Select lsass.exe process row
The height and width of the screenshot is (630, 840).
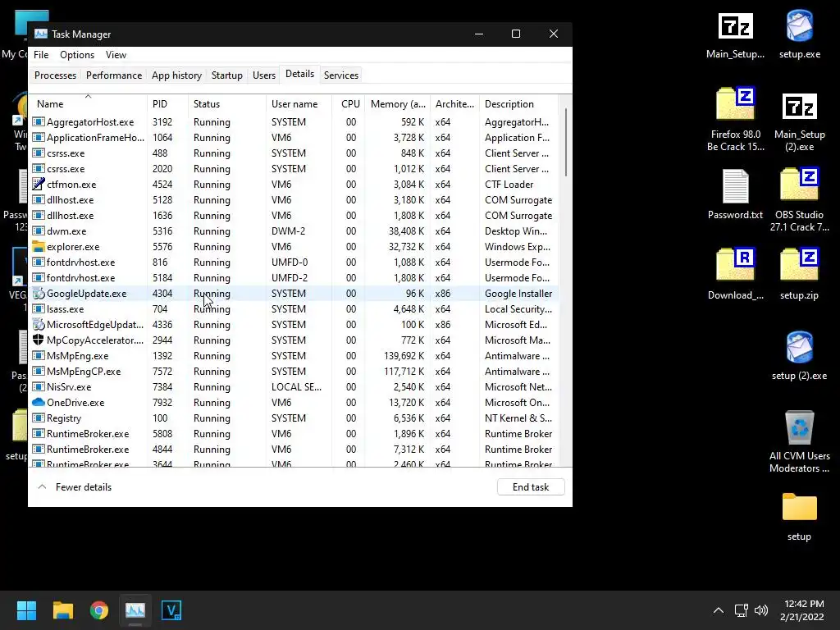pyautogui.click(x=294, y=309)
